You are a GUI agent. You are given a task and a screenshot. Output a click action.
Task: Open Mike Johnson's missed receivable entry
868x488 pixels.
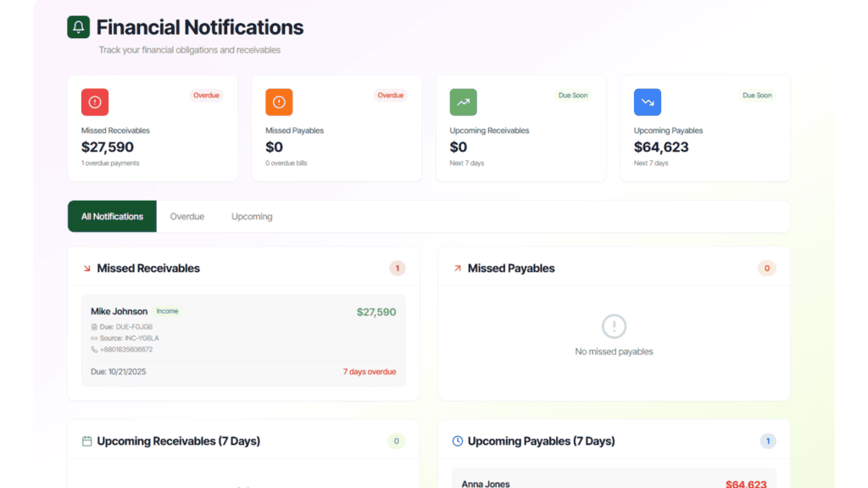pyautogui.click(x=243, y=341)
